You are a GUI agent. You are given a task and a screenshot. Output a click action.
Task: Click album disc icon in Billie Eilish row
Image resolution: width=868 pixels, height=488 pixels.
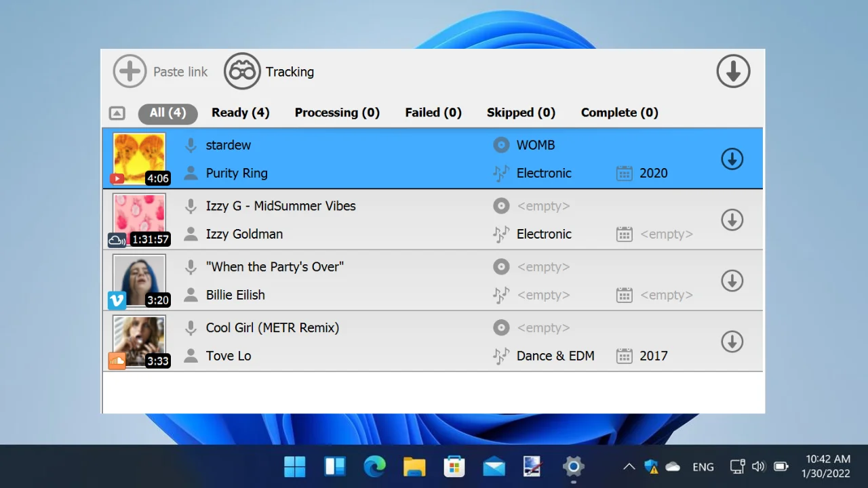[501, 267]
